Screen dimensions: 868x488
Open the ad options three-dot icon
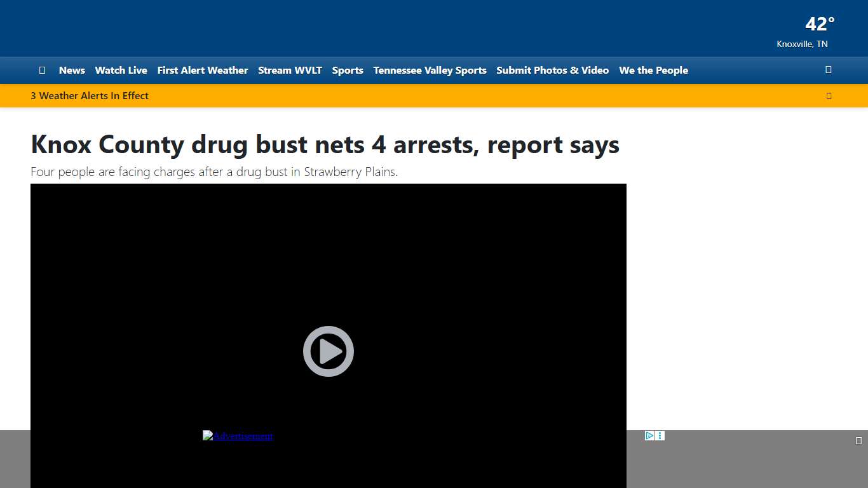[660, 435]
